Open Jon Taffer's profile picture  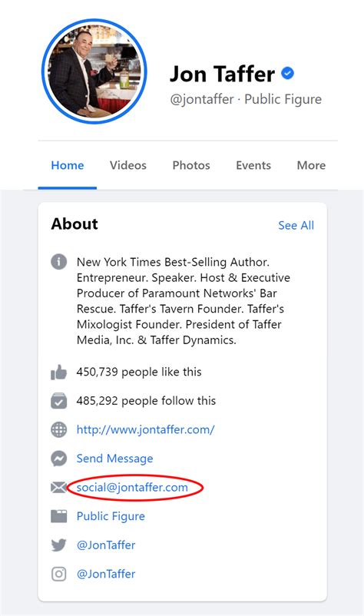point(94,71)
